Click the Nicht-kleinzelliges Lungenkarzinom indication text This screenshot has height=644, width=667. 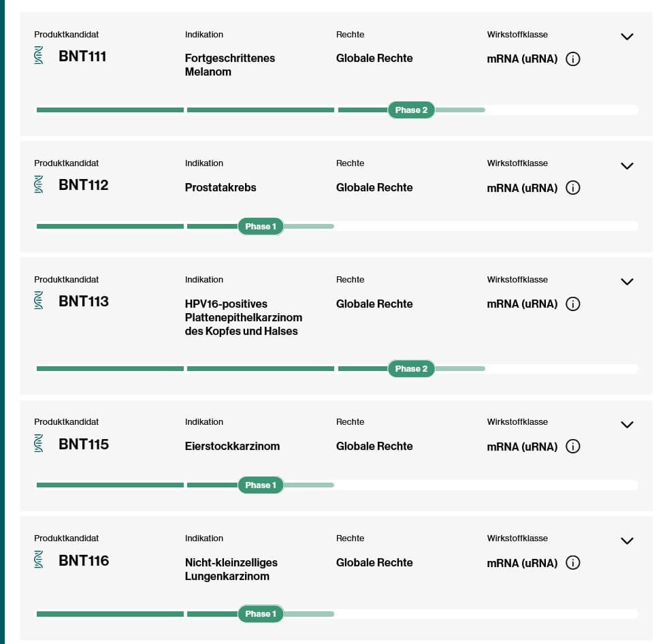click(x=231, y=569)
